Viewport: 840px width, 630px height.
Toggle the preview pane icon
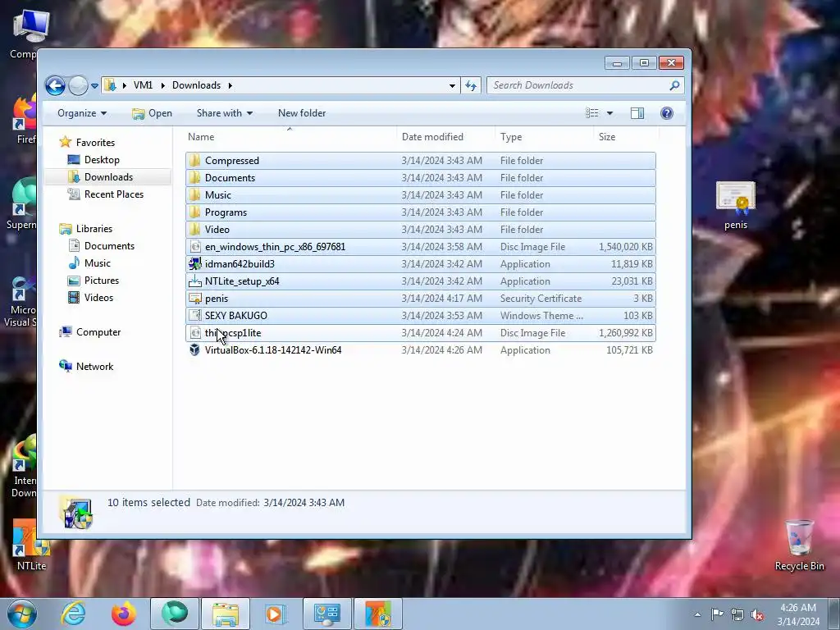tap(637, 113)
